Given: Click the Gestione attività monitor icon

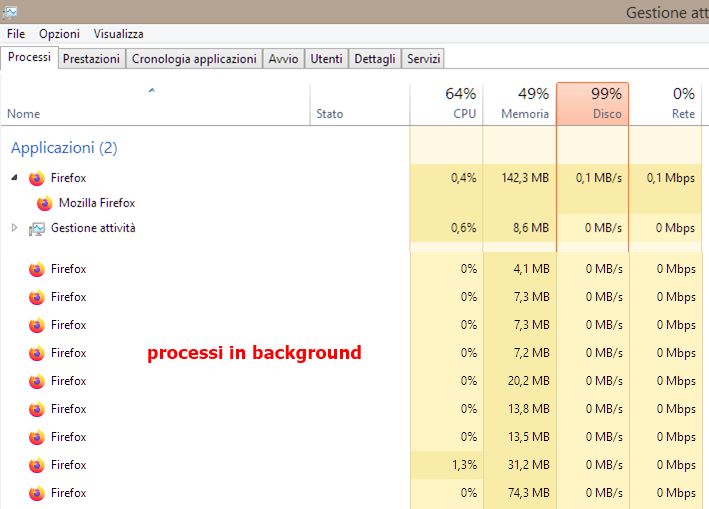Looking at the screenshot, I should pos(37,229).
